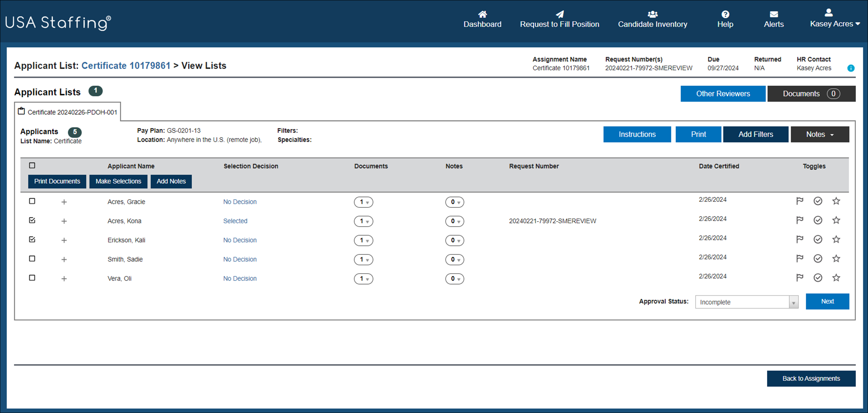Click the info icon near HR Contact
This screenshot has height=413, width=868.
[x=851, y=68]
